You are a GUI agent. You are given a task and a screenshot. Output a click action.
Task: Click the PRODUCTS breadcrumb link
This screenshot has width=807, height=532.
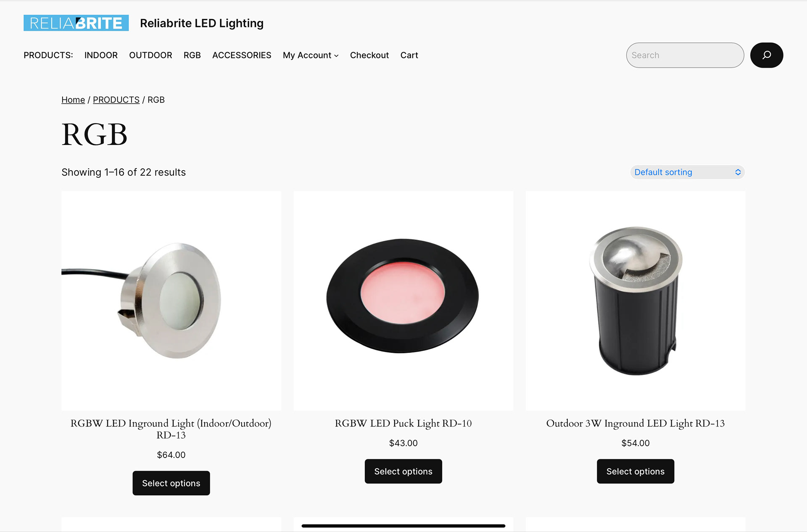tap(116, 100)
